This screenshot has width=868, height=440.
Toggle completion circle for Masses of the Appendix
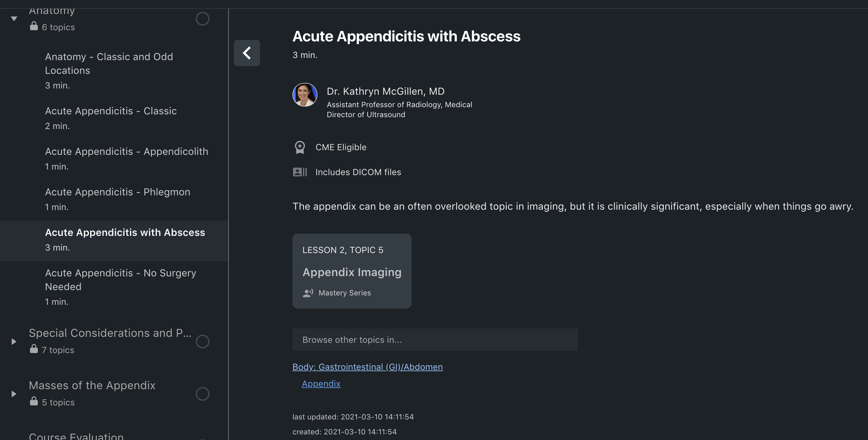click(203, 394)
